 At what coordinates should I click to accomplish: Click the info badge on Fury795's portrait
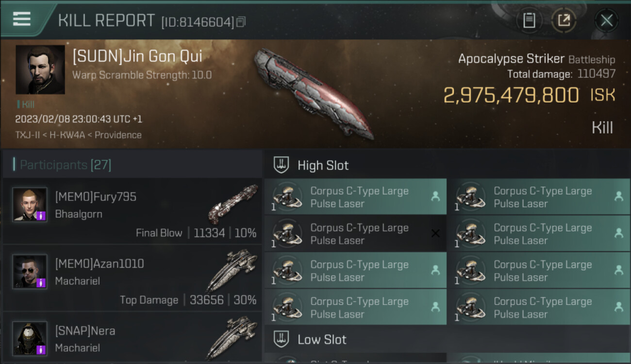[x=41, y=215]
